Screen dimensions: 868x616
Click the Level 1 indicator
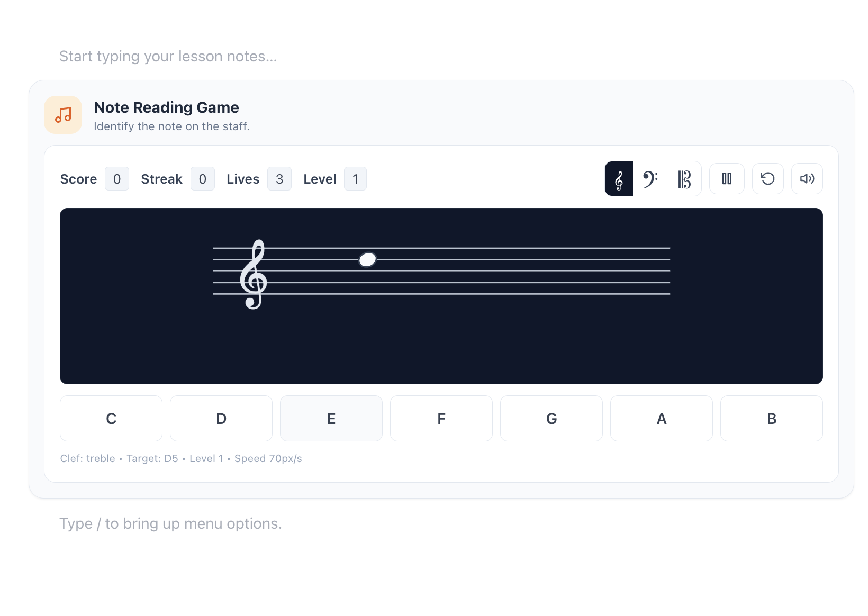(355, 178)
